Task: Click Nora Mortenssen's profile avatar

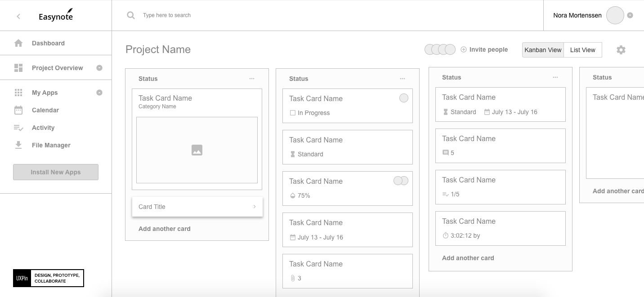Action: [x=615, y=15]
